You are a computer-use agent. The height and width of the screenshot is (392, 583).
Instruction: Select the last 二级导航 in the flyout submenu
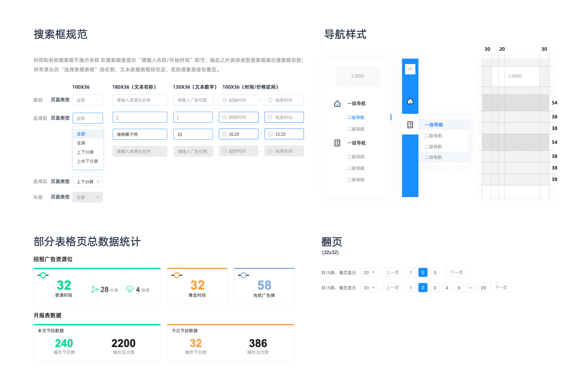click(x=444, y=157)
